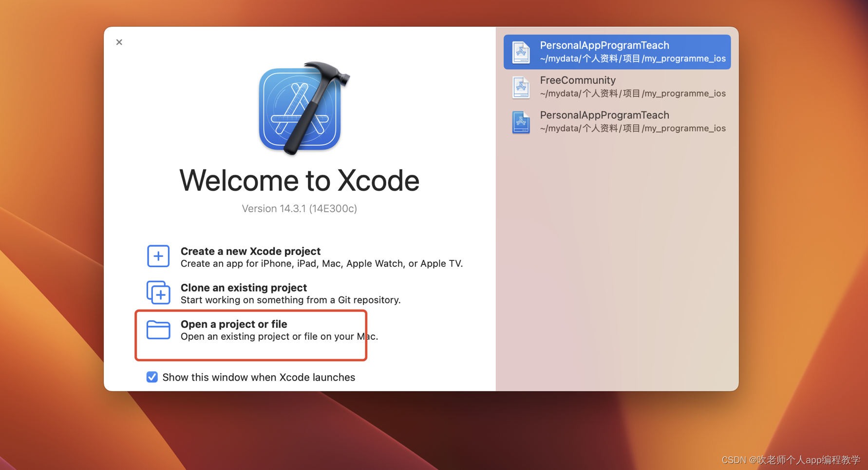
Task: Click 'Create an app for iPhone, iPad' description
Action: pyautogui.click(x=321, y=264)
